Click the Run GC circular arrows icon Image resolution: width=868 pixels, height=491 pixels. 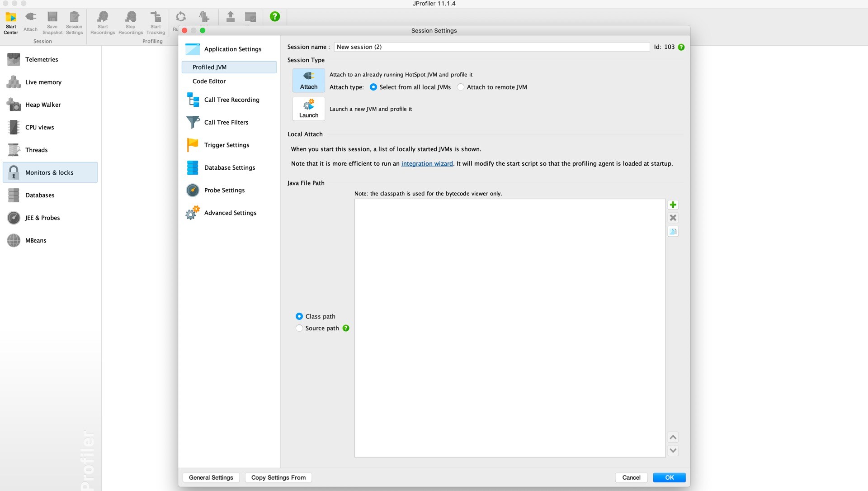tap(181, 17)
